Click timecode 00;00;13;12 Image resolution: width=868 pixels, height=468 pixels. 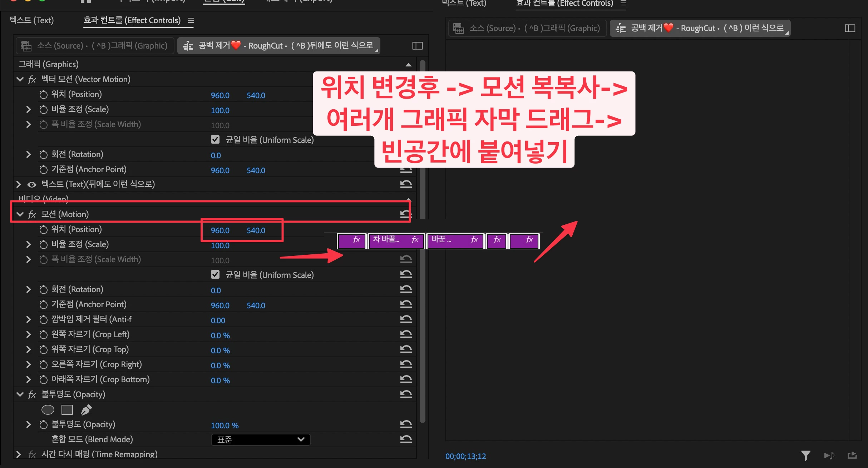[465, 456]
